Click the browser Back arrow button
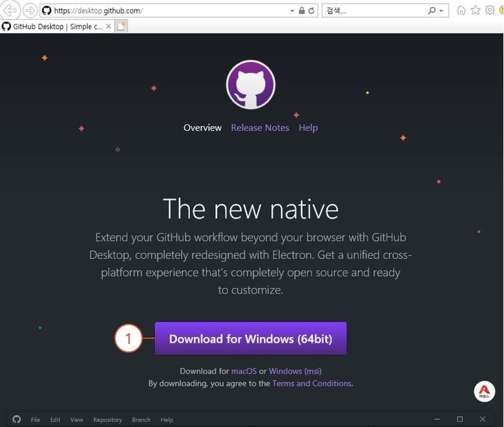 pyautogui.click(x=10, y=10)
